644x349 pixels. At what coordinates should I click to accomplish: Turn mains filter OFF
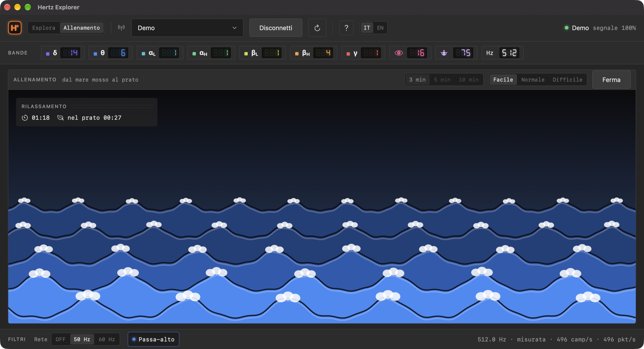pos(61,339)
